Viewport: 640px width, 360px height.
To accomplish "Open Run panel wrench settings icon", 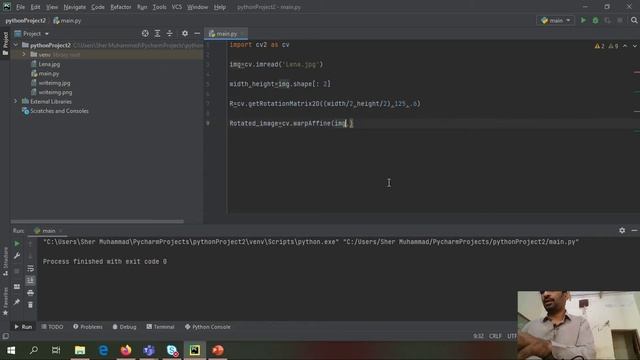I will (17, 256).
